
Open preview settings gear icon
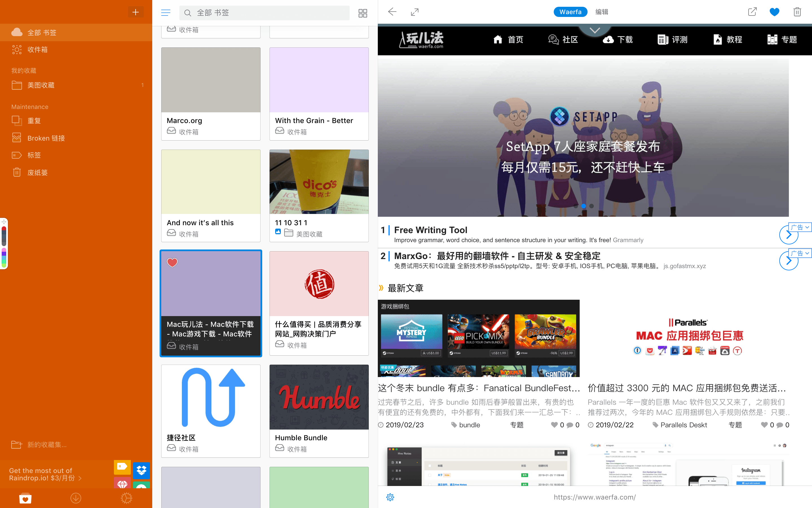point(390,497)
